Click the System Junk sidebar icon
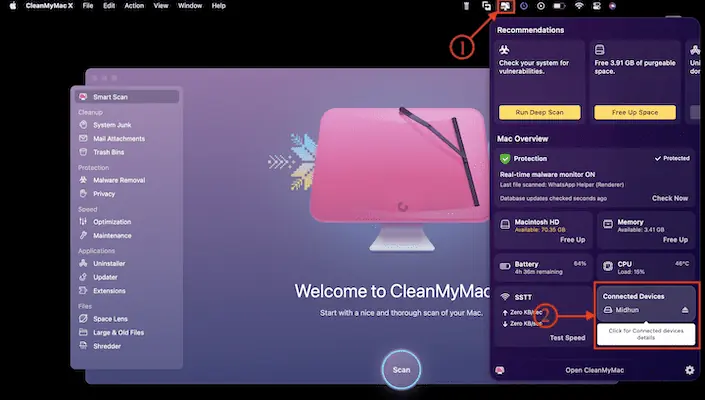This screenshot has height=400, width=705. coord(83,124)
